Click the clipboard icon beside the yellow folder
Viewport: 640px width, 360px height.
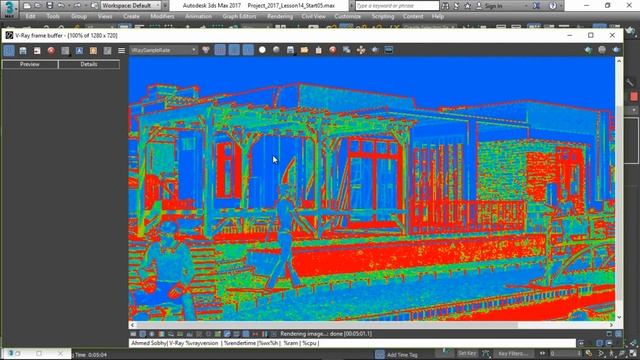[318, 50]
